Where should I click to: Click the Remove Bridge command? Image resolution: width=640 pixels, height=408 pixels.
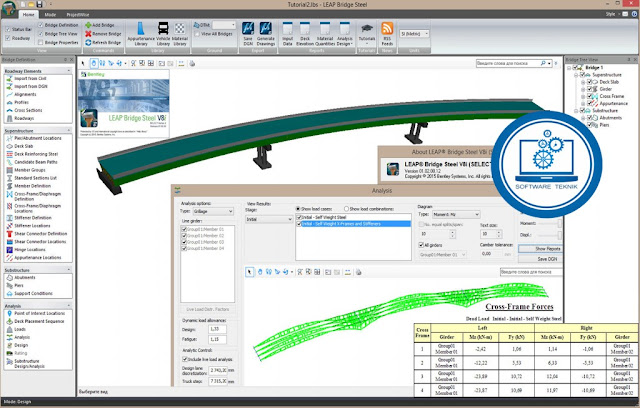pos(103,34)
